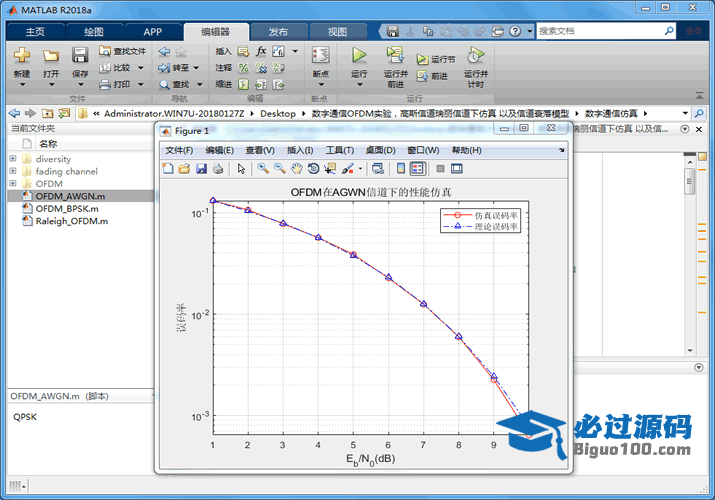Click 运行并前进 (Run and Advance) icon

click(395, 55)
